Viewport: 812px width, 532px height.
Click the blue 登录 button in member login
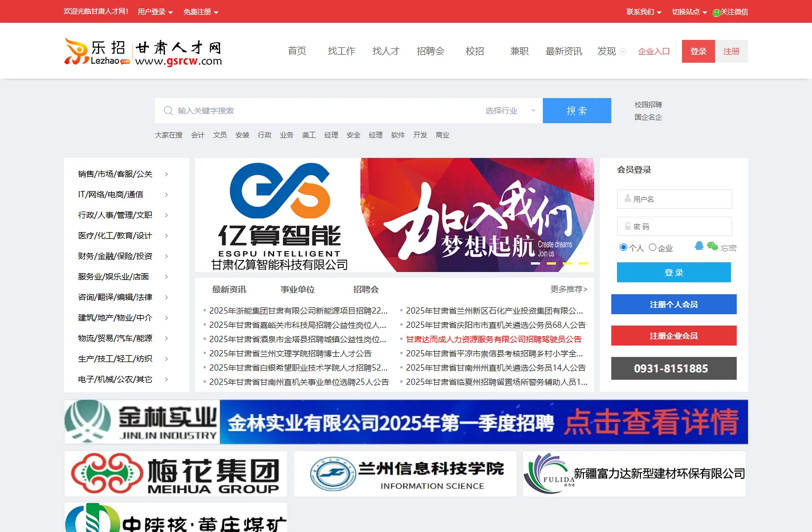(674, 273)
